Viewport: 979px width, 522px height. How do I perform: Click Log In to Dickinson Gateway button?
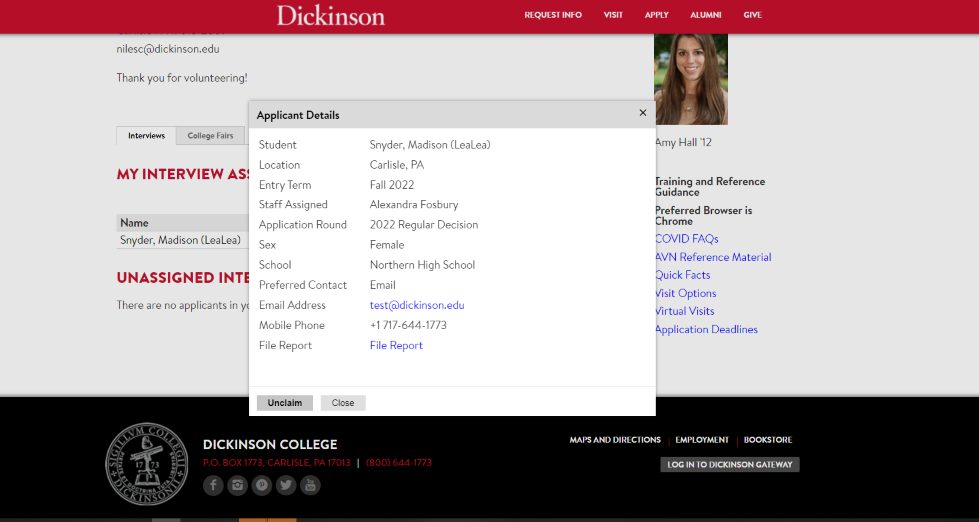coord(730,465)
